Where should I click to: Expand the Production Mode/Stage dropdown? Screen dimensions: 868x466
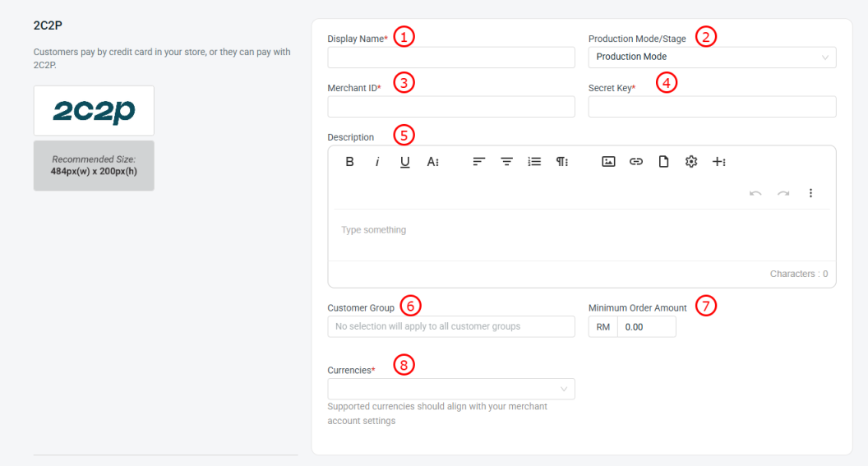tap(712, 58)
